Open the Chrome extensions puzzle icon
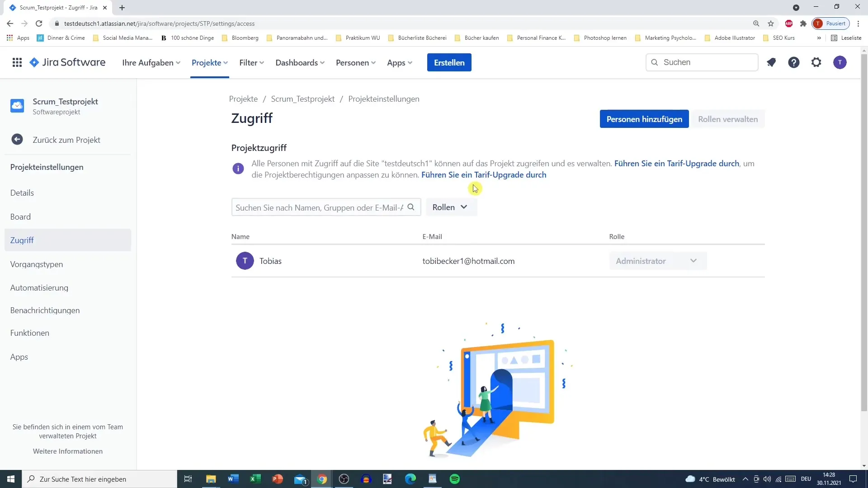The image size is (868, 488). click(x=803, y=23)
